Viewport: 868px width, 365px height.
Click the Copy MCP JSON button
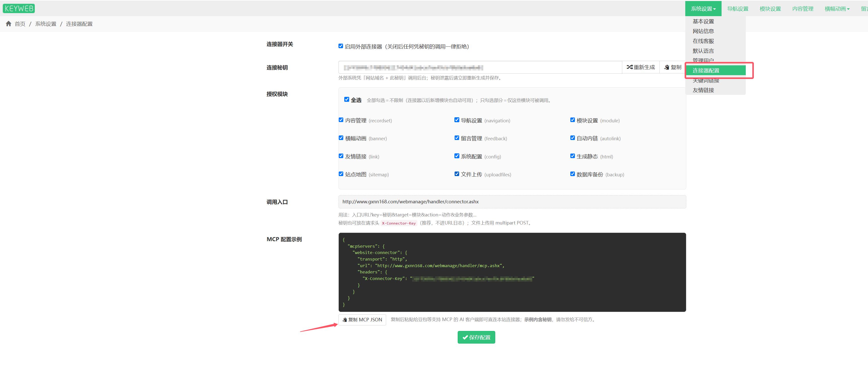pos(362,319)
